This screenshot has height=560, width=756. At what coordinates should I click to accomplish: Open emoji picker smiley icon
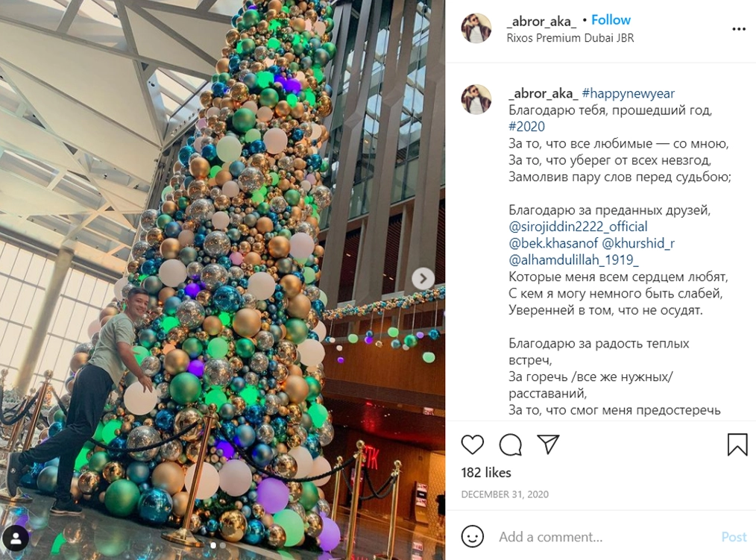(472, 536)
